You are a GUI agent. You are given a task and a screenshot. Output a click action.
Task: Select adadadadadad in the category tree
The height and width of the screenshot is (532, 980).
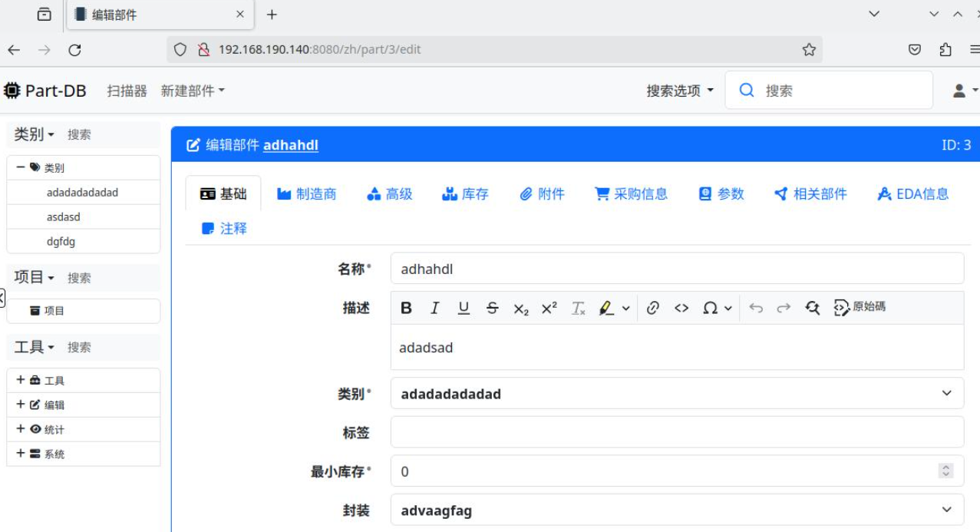pyautogui.click(x=82, y=193)
